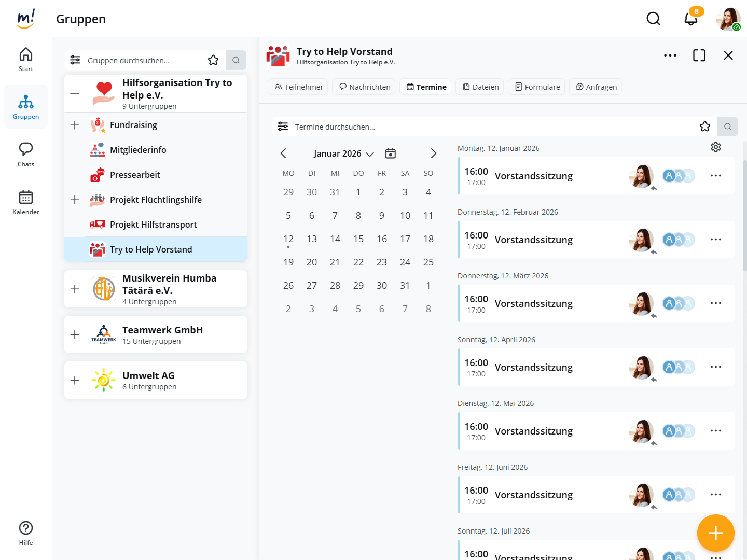747x560 pixels.
Task: Jump to today calendar icon
Action: (x=391, y=153)
